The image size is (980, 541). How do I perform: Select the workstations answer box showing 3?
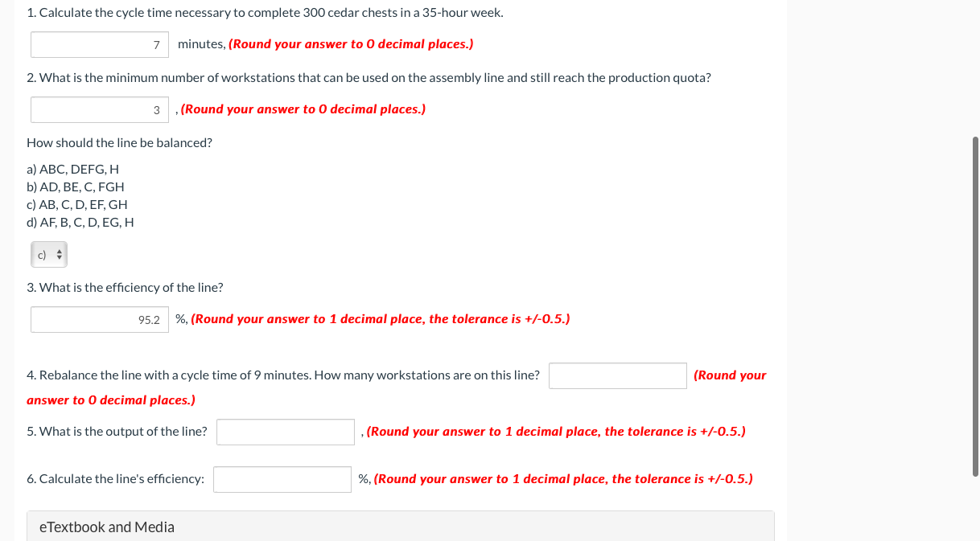[99, 109]
